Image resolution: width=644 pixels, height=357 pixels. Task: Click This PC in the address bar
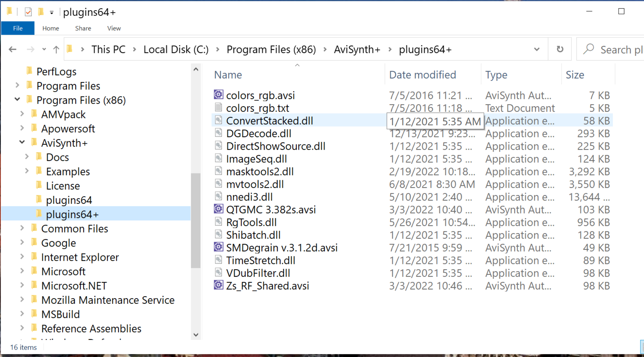tap(108, 50)
